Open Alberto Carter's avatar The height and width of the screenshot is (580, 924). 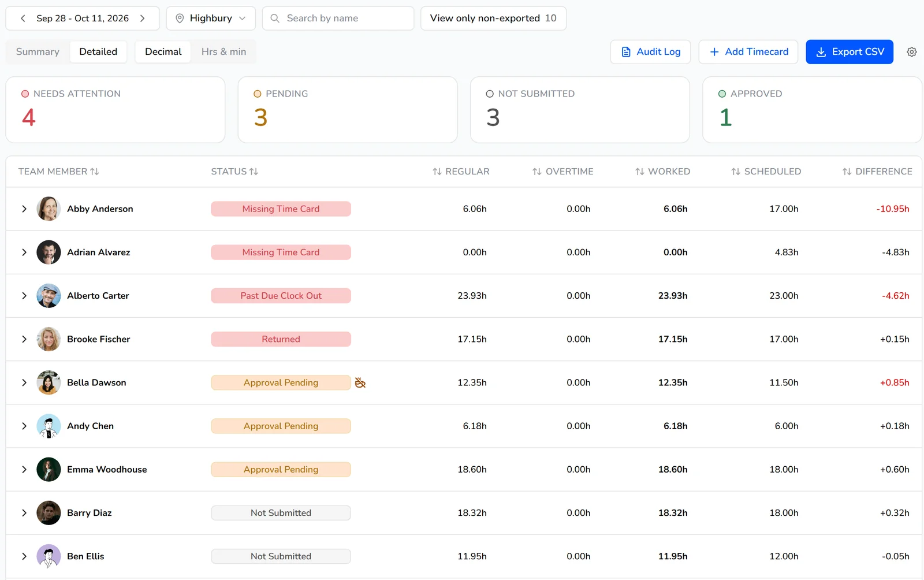(x=49, y=296)
